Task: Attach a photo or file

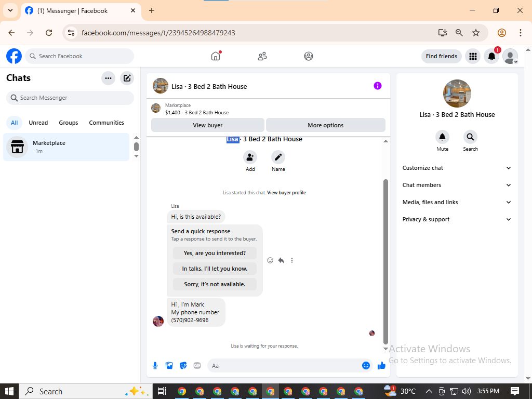Action: point(169,365)
